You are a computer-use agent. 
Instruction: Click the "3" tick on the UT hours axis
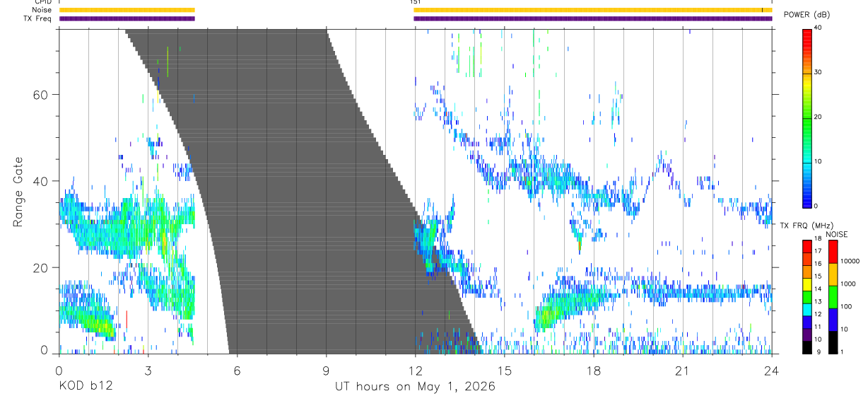pyautogui.click(x=148, y=370)
